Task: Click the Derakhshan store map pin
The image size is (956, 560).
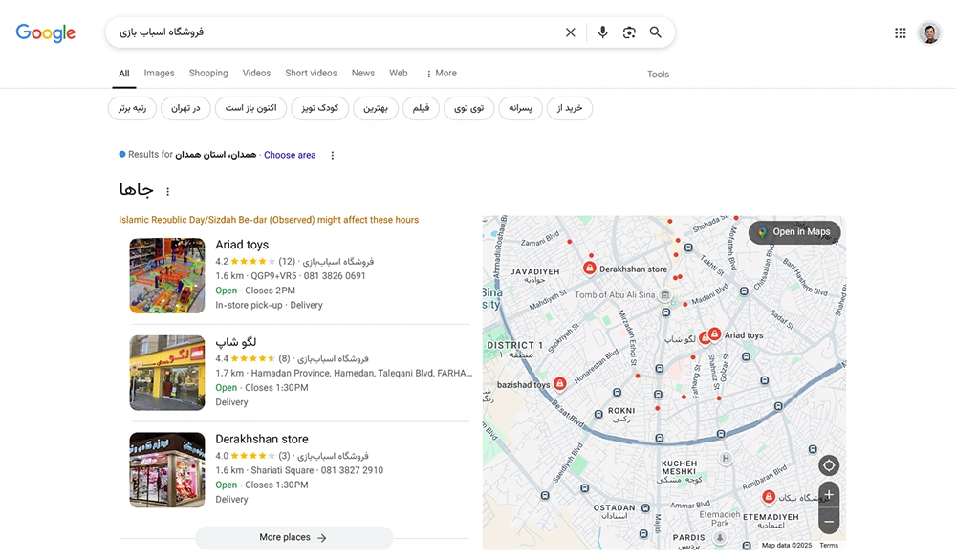Action: click(x=589, y=269)
